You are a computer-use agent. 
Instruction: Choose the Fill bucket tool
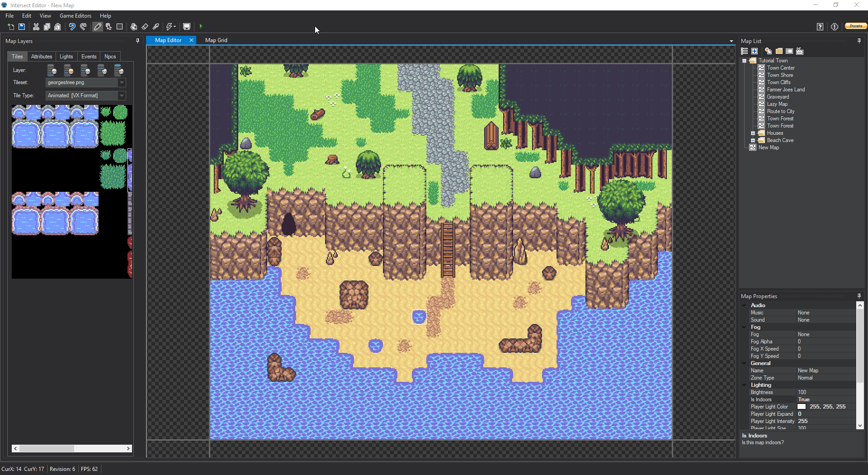pos(134,27)
